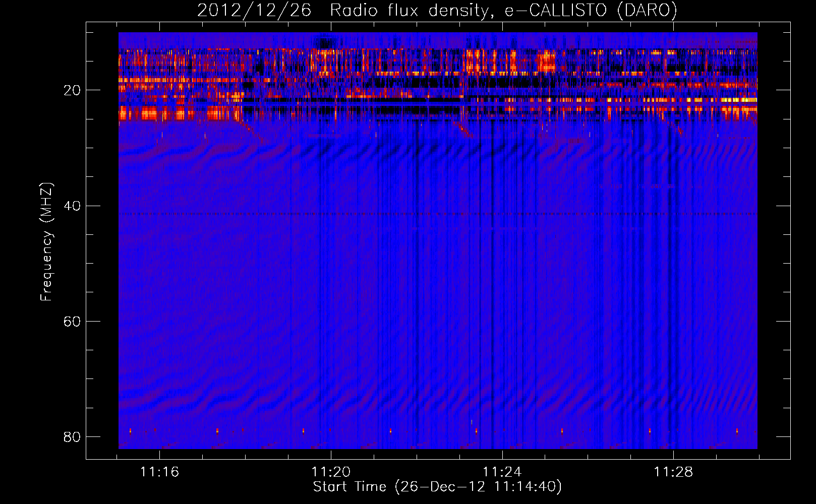This screenshot has width=816, height=504.
Task: Click the 11:16 time axis label
Action: [x=159, y=472]
